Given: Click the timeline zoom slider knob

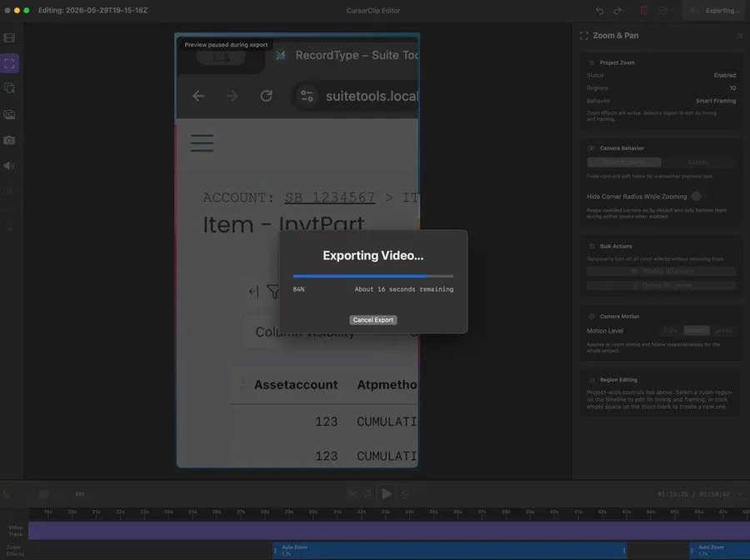Looking at the screenshot, I should [43, 494].
